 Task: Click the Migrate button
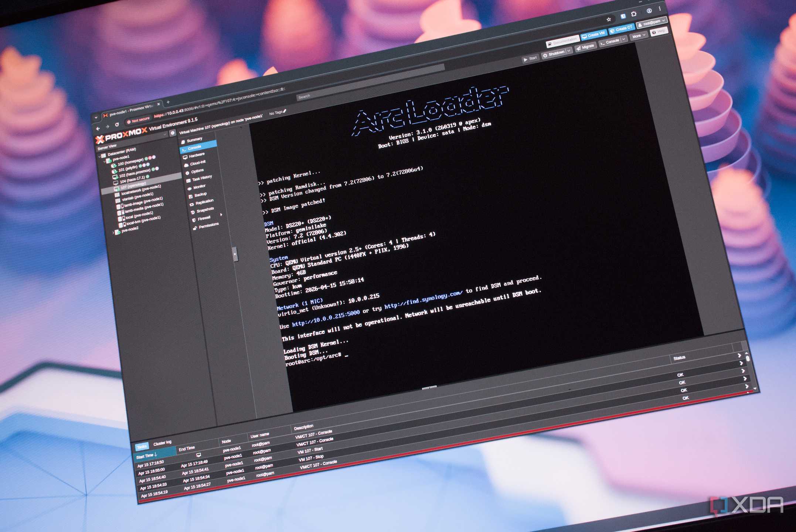tap(585, 47)
